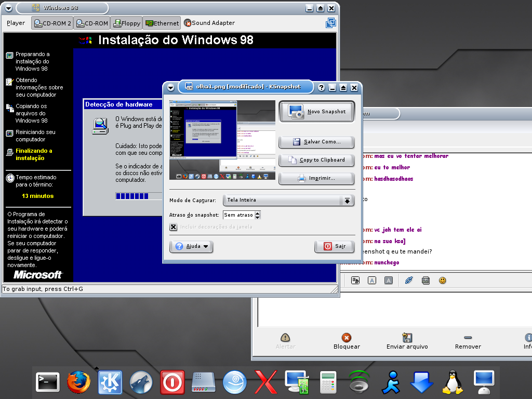Click the blue monitor icon in the dock

[484, 382]
